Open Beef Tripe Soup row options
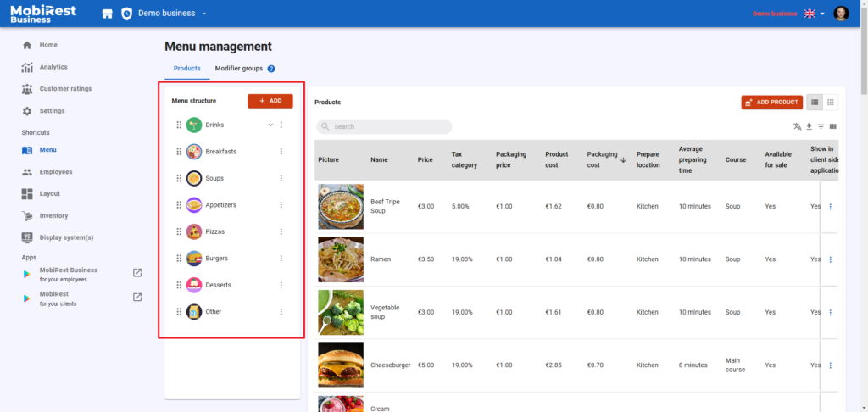This screenshot has height=412, width=868. click(830, 207)
